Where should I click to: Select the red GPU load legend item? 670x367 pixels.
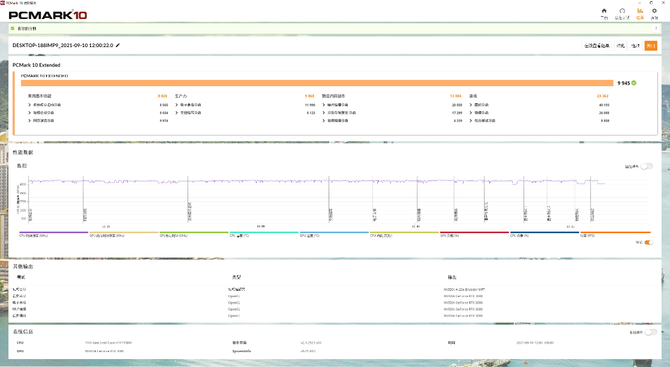pos(474,234)
